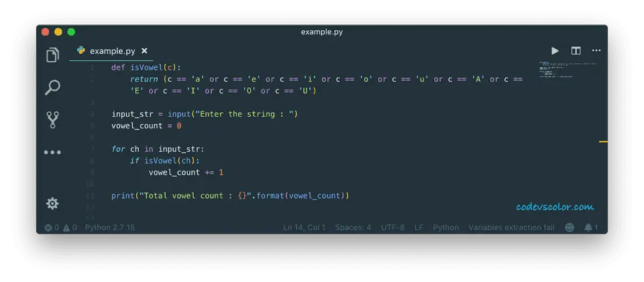Change language mode from Python
Viewport: 644px width, 282px height.
(x=445, y=228)
